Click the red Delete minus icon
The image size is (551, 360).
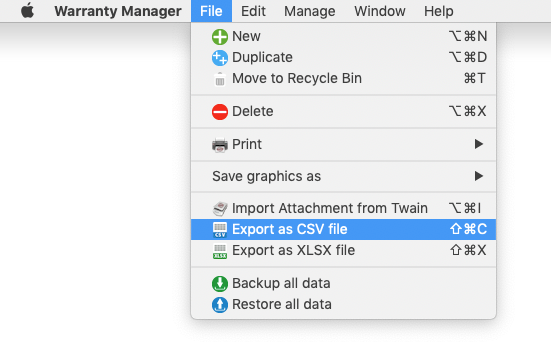point(220,112)
